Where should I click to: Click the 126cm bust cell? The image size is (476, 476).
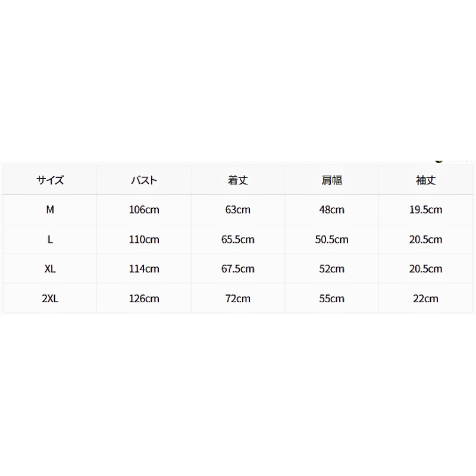coord(144,299)
